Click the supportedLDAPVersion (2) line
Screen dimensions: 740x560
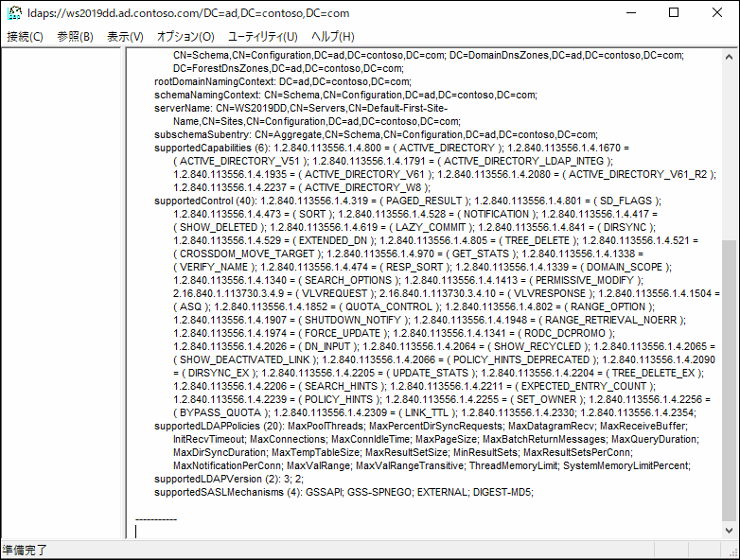(229, 479)
